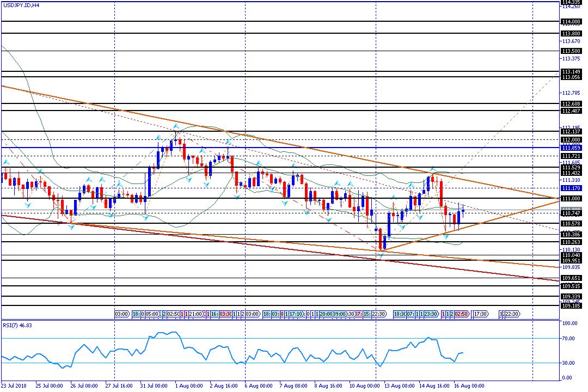
Task: Click the 111.000 price level label
Action: pos(571,198)
